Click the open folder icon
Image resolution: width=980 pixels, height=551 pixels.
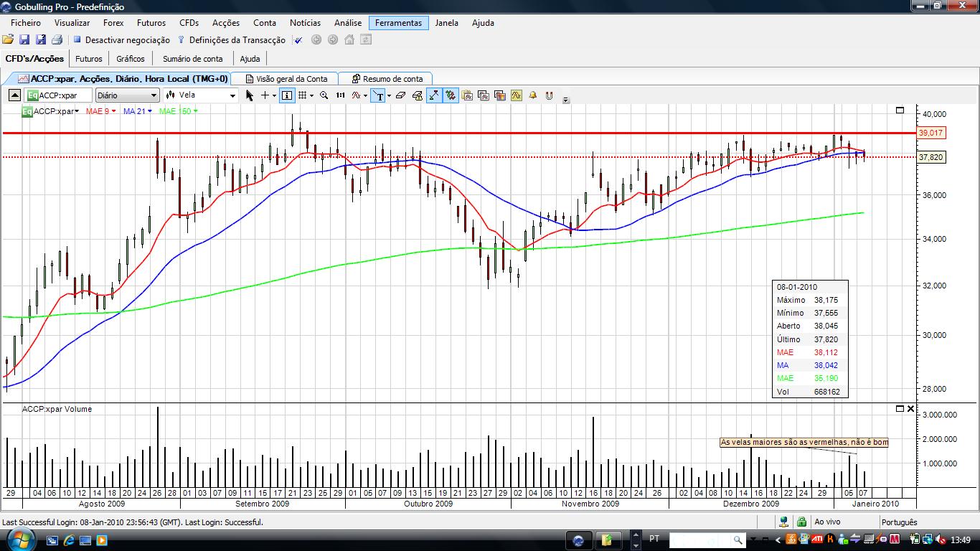click(8, 40)
